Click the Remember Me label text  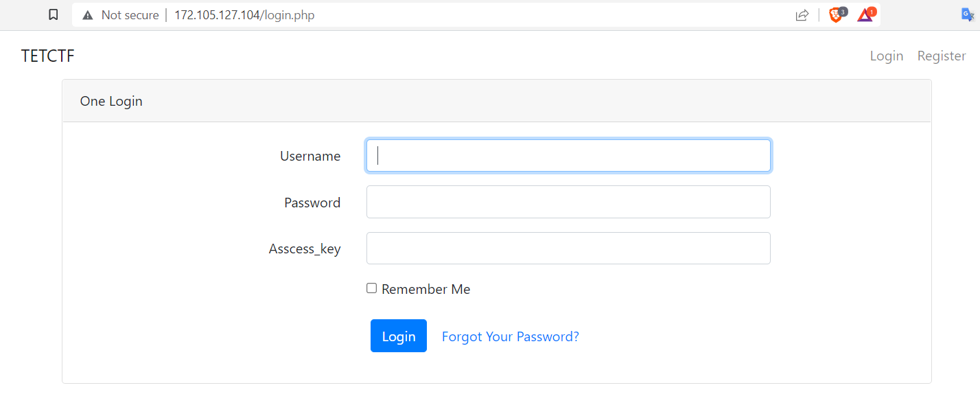point(426,289)
